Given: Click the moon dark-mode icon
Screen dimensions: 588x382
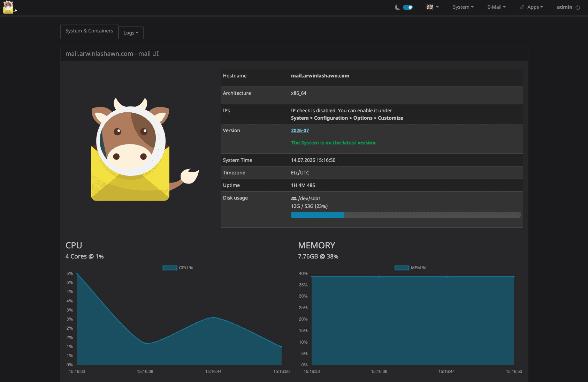Looking at the screenshot, I should pos(397,7).
